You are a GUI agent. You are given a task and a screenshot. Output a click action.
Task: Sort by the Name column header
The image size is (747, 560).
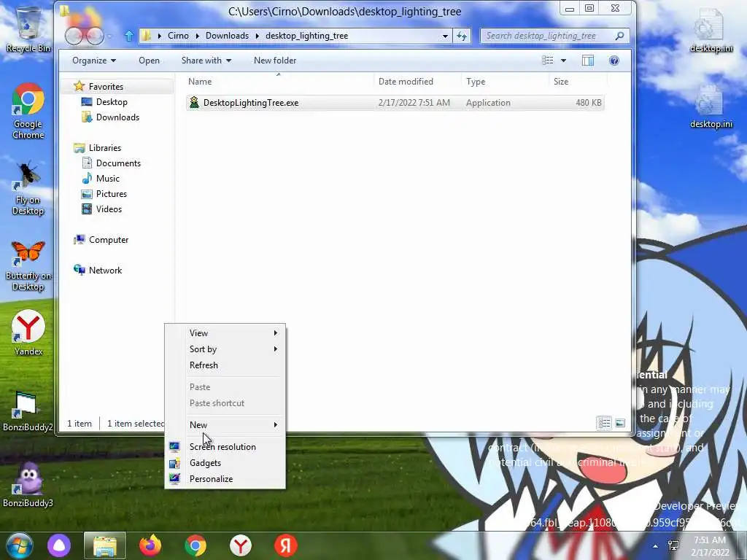279,82
